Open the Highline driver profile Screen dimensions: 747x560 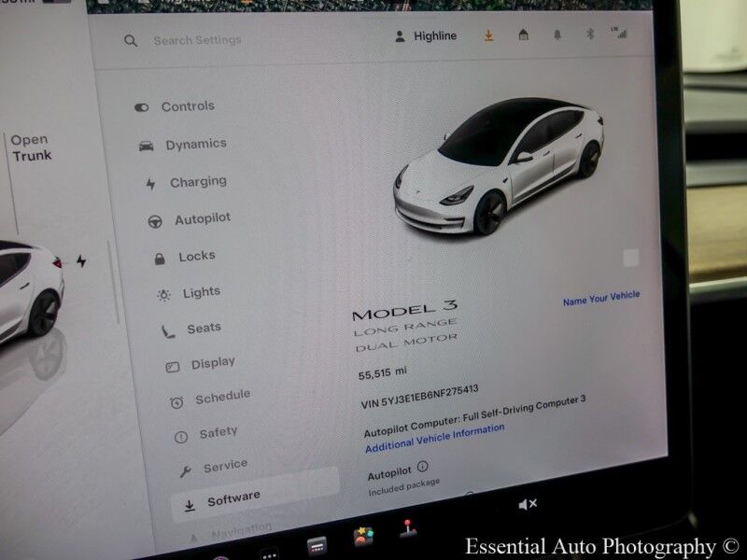(x=426, y=36)
